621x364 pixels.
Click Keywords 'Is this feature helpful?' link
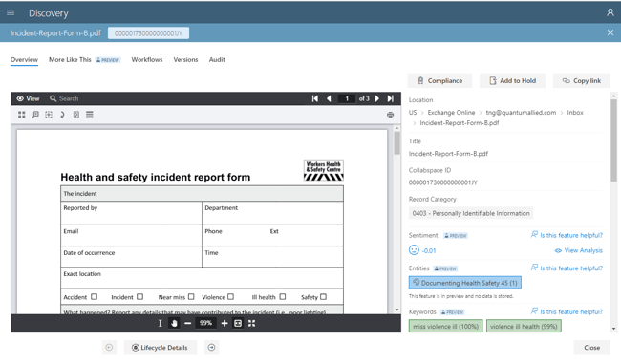coord(567,311)
